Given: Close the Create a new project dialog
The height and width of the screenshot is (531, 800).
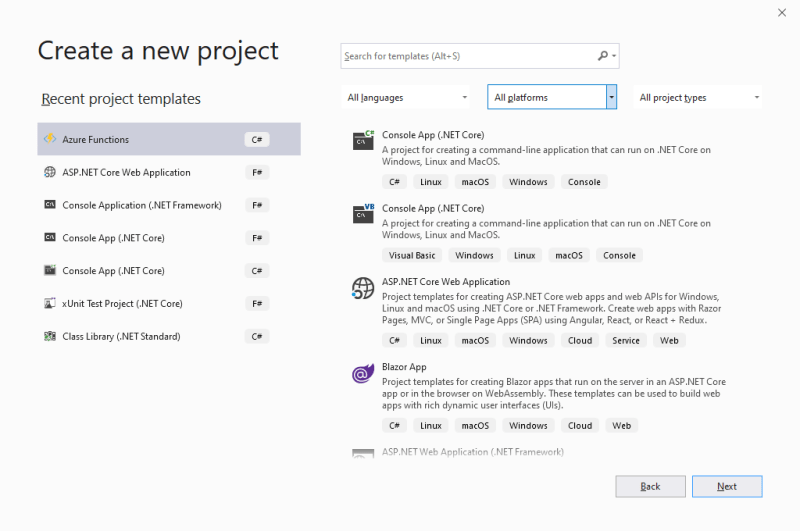Looking at the screenshot, I should point(782,13).
